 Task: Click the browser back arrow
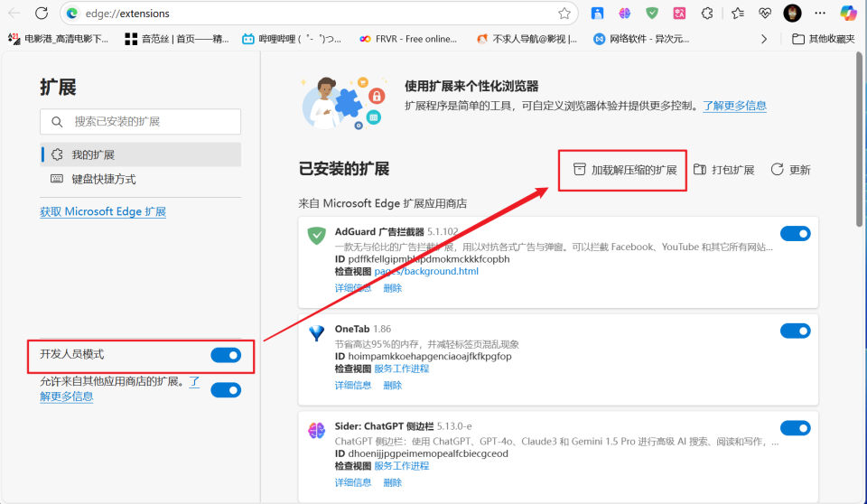(14, 13)
